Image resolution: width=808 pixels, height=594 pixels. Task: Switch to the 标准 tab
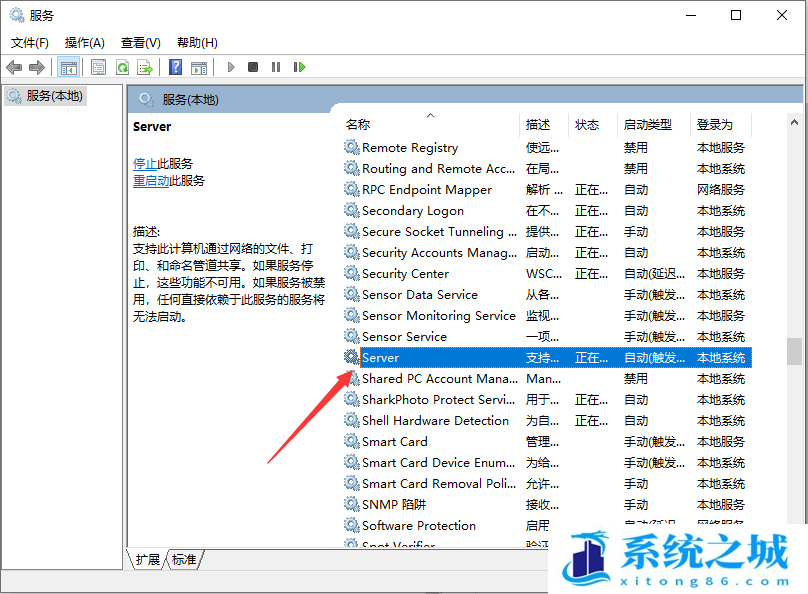pyautogui.click(x=184, y=559)
